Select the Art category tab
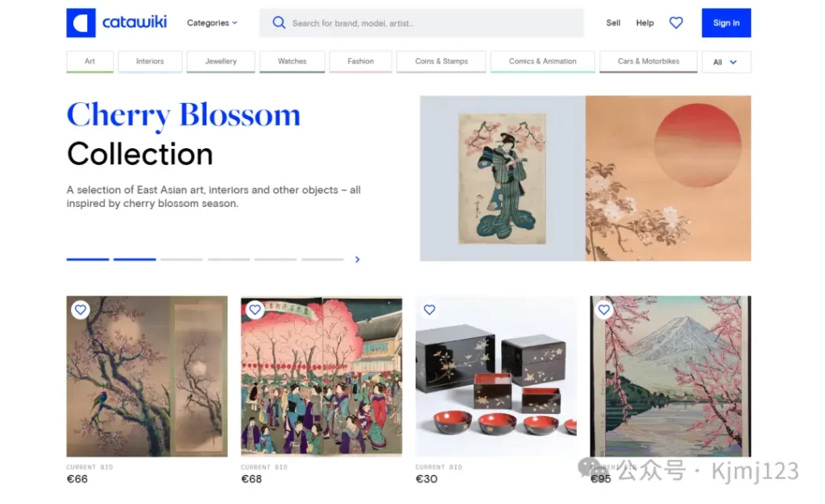This screenshot has height=504, width=825. point(90,61)
